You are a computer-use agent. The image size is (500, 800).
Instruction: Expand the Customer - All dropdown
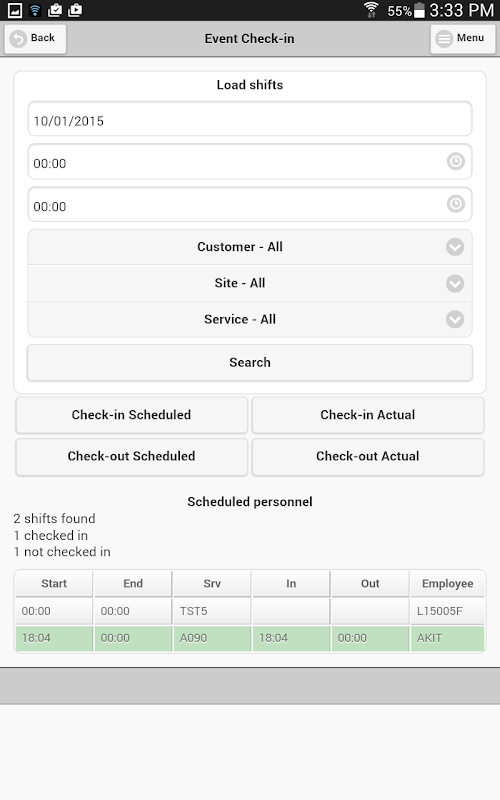pos(249,247)
